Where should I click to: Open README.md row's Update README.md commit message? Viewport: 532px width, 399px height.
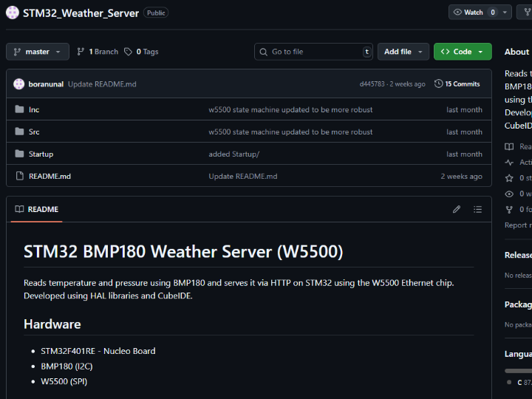point(243,176)
